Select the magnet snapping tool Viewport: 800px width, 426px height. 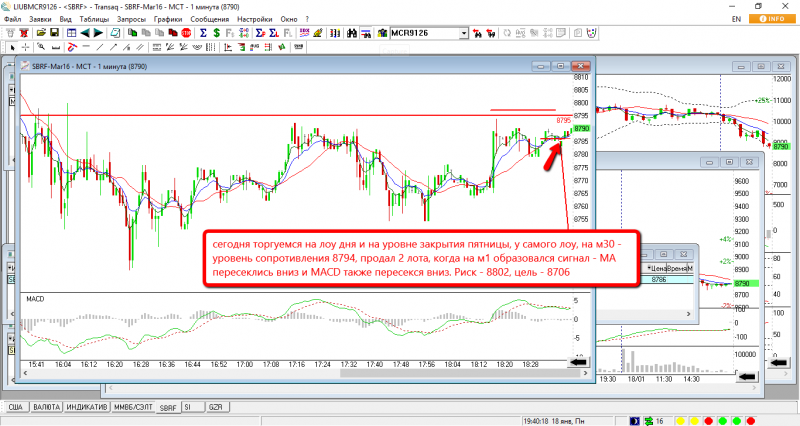[72, 47]
